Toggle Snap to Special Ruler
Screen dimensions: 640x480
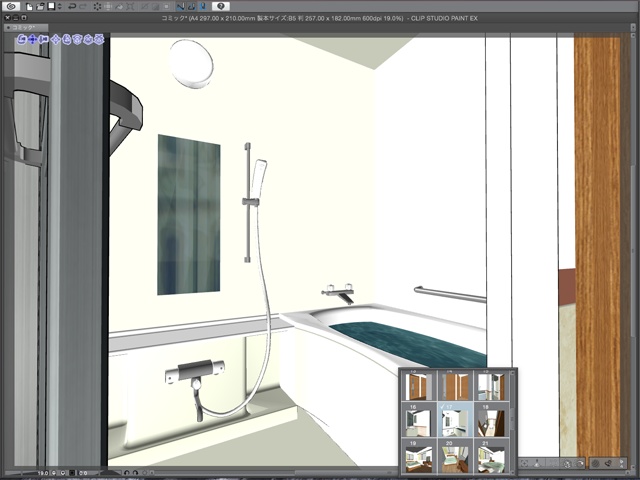tap(192, 6)
